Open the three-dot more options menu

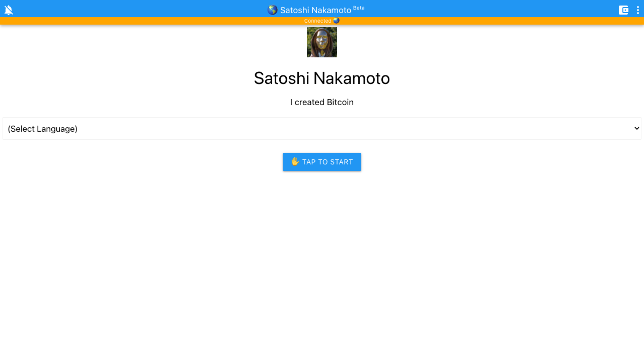638,10
